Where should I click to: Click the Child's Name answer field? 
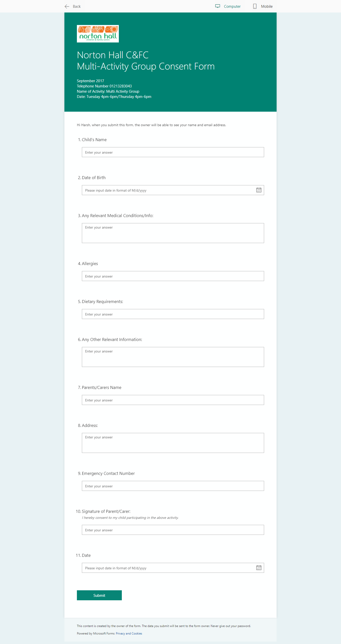coord(173,152)
